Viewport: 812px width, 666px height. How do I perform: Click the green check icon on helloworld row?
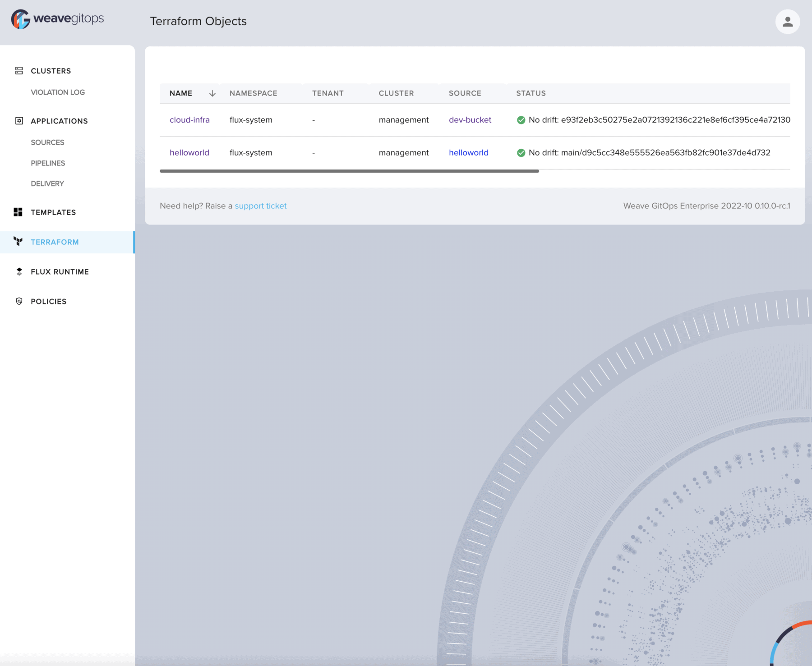[521, 152]
